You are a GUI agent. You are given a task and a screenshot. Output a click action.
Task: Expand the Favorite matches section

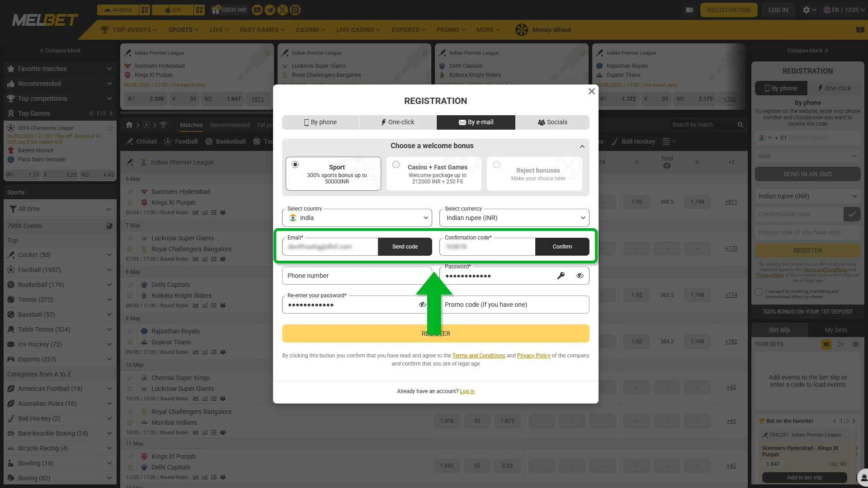tap(109, 69)
